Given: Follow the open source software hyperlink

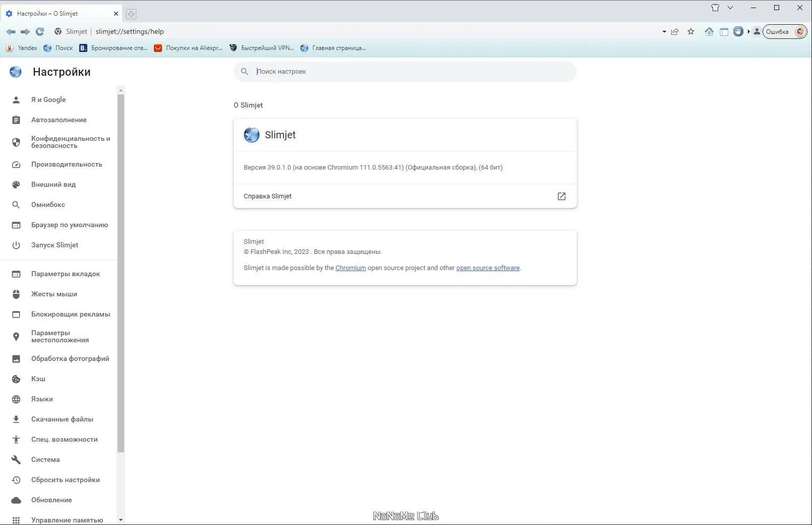Looking at the screenshot, I should coord(488,268).
